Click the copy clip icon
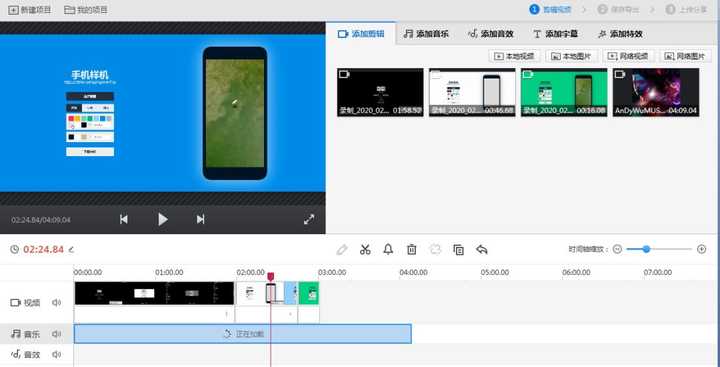Screen dimensions: 720x367 (458, 249)
